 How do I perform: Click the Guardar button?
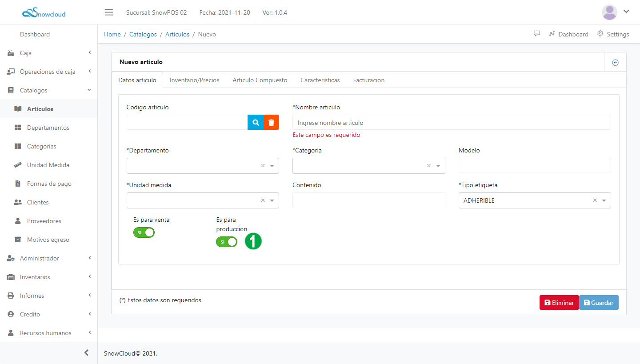(599, 303)
